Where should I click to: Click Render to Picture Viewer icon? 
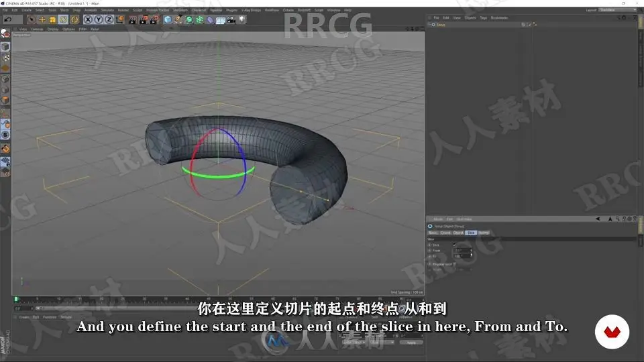(x=144, y=19)
